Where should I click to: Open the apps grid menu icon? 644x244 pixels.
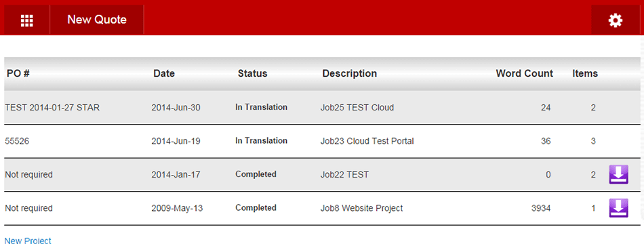tap(26, 20)
